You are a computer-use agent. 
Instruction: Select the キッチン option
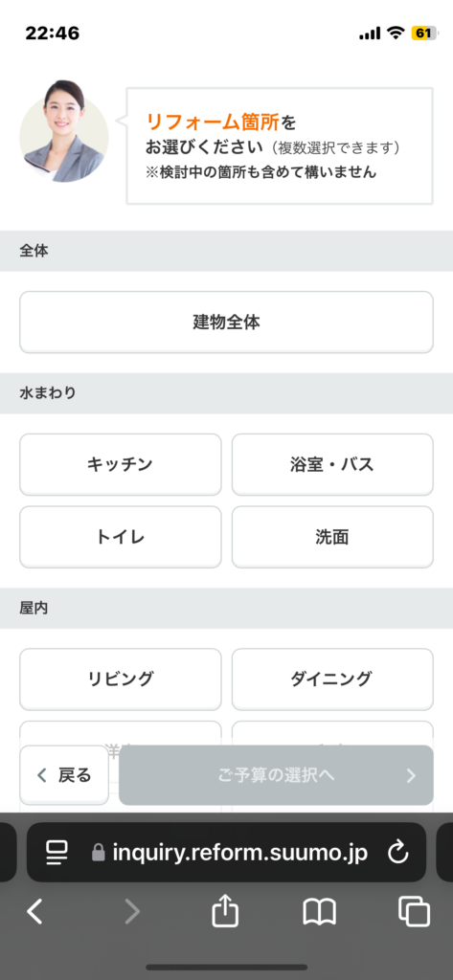pyautogui.click(x=120, y=464)
